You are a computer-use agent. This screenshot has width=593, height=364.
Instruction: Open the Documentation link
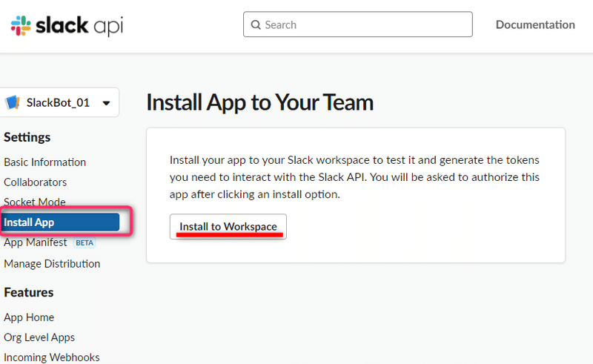tap(535, 24)
